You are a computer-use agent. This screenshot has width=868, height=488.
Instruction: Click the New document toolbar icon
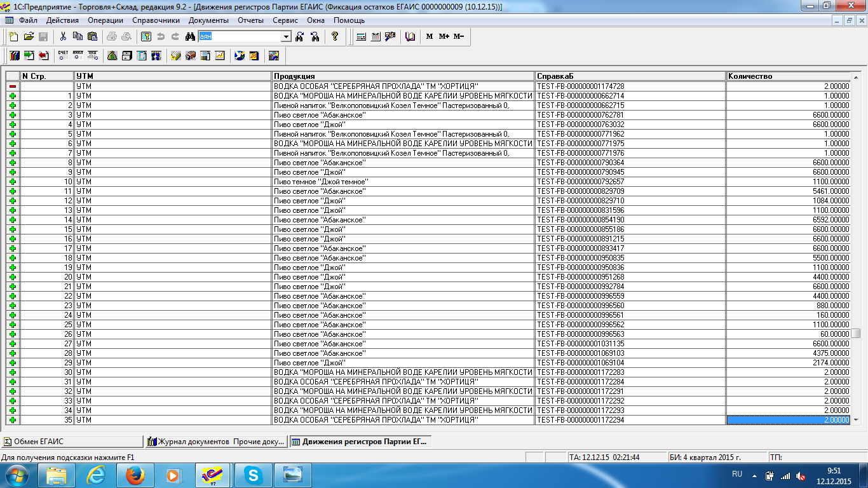(x=13, y=37)
